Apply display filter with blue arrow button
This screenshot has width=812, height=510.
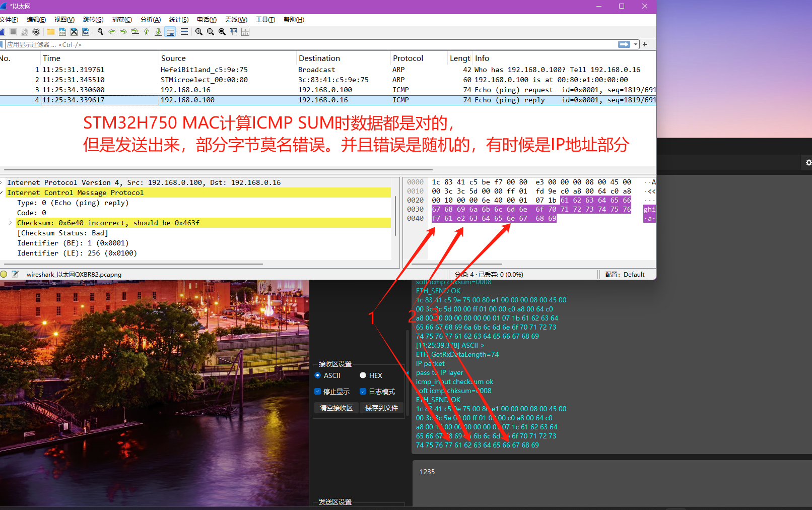624,44
